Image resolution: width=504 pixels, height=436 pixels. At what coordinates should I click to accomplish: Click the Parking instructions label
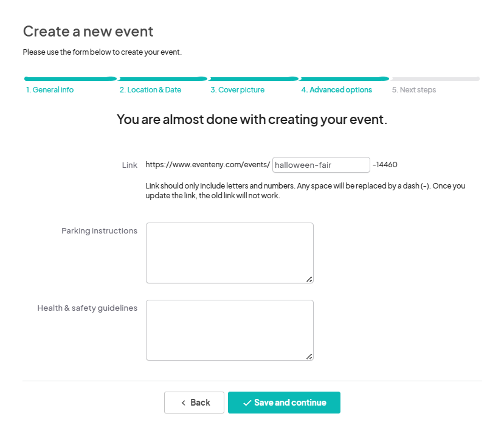click(99, 231)
